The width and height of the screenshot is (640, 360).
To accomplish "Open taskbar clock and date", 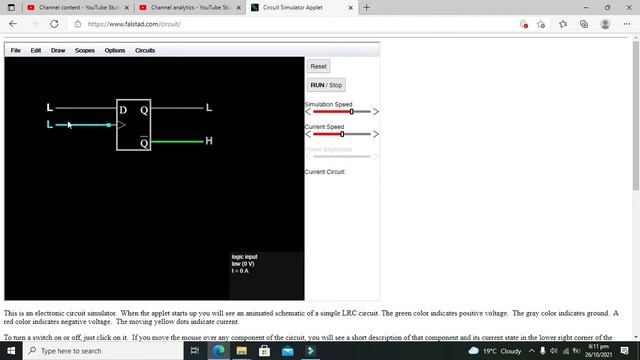I will tap(598, 351).
